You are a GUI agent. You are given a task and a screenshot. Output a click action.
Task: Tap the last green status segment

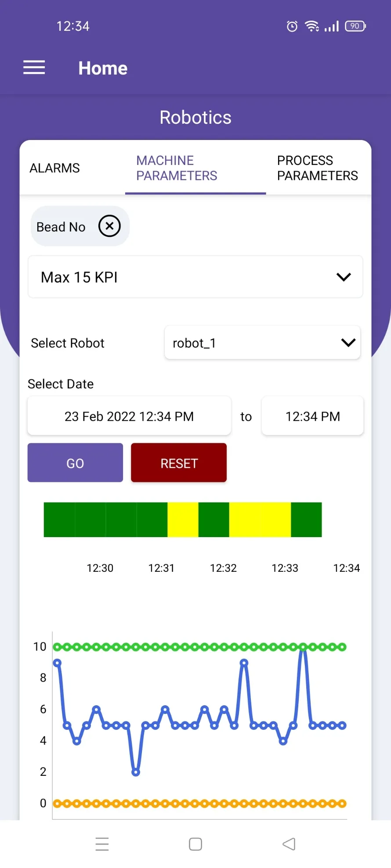[x=306, y=520]
